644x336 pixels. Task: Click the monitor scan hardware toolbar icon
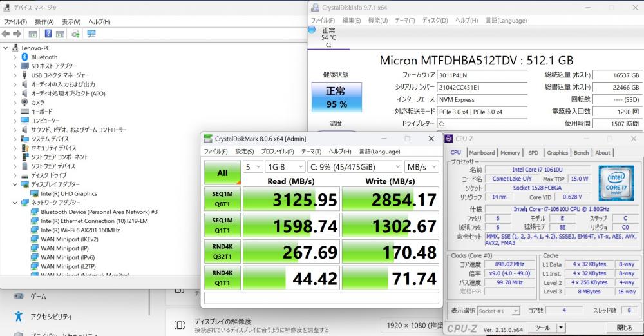pos(91,34)
